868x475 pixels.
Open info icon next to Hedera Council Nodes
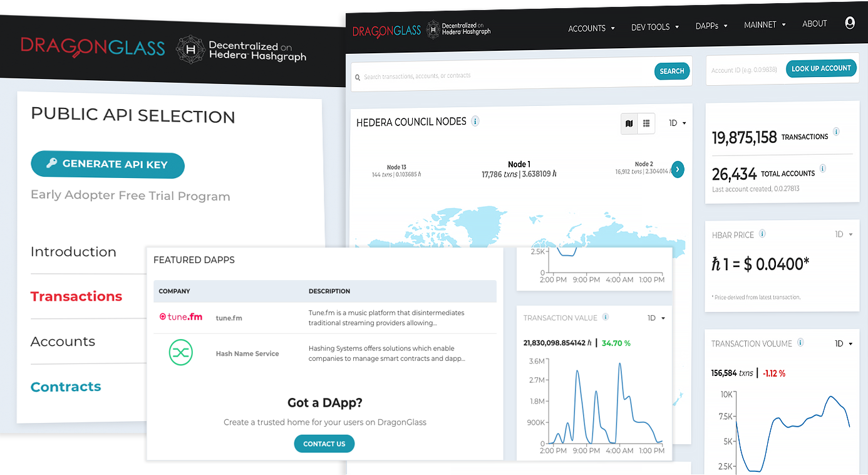[475, 121]
